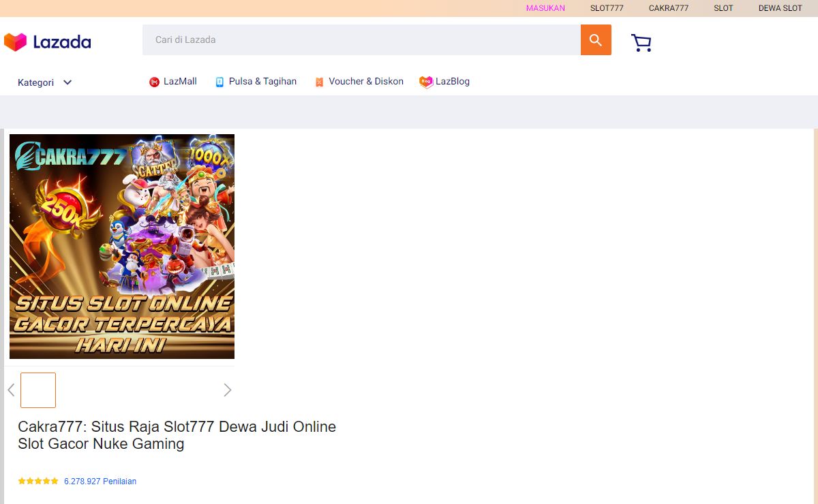Click the LazBlog heart icon
Screen dimensions: 818x504
[x=426, y=82]
